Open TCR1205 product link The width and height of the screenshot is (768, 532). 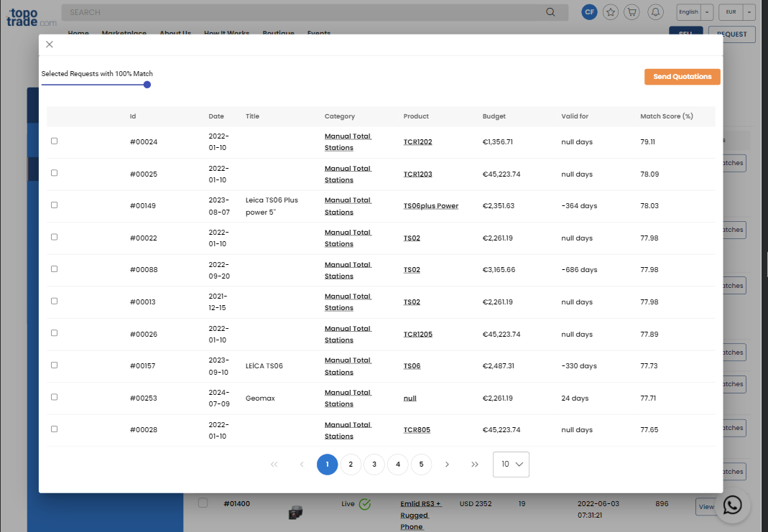[418, 335]
